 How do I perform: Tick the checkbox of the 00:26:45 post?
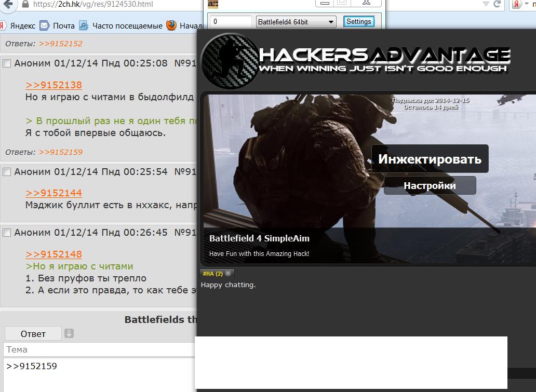7,233
